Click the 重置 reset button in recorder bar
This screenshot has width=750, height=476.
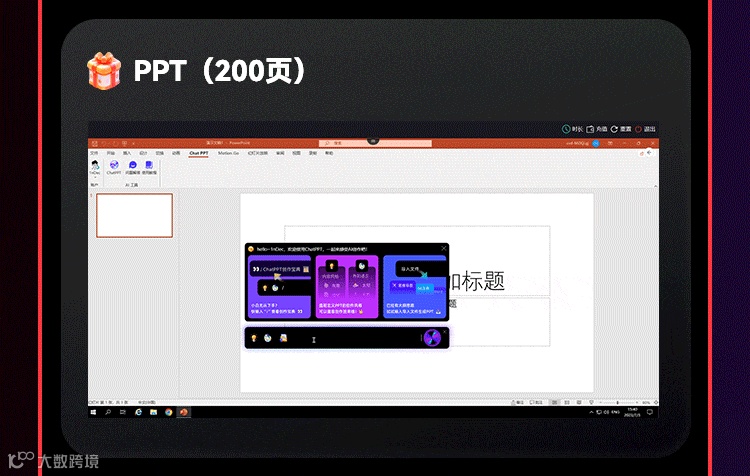click(621, 129)
